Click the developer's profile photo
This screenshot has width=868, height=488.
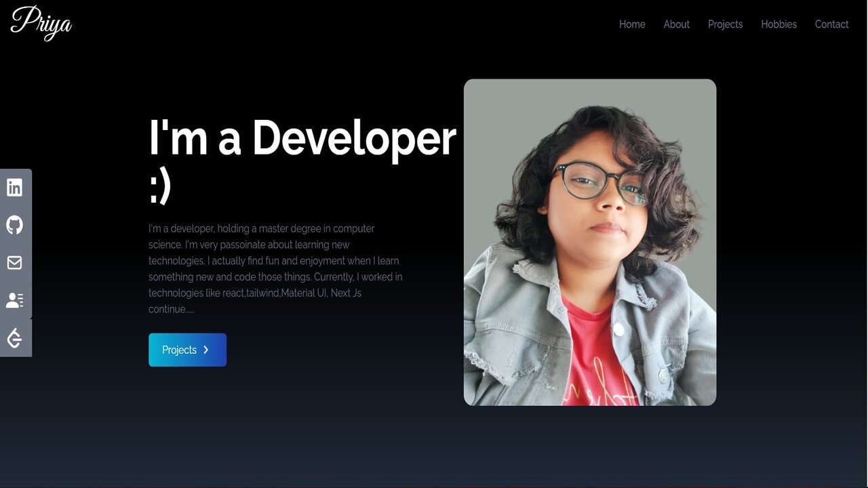(589, 243)
